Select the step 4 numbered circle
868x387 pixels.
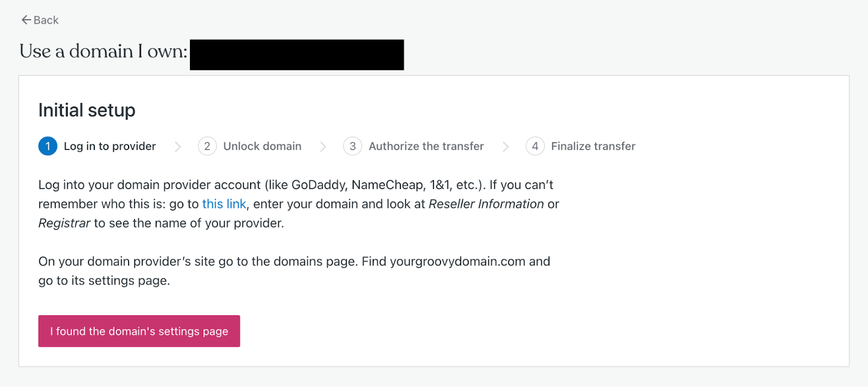(x=535, y=146)
